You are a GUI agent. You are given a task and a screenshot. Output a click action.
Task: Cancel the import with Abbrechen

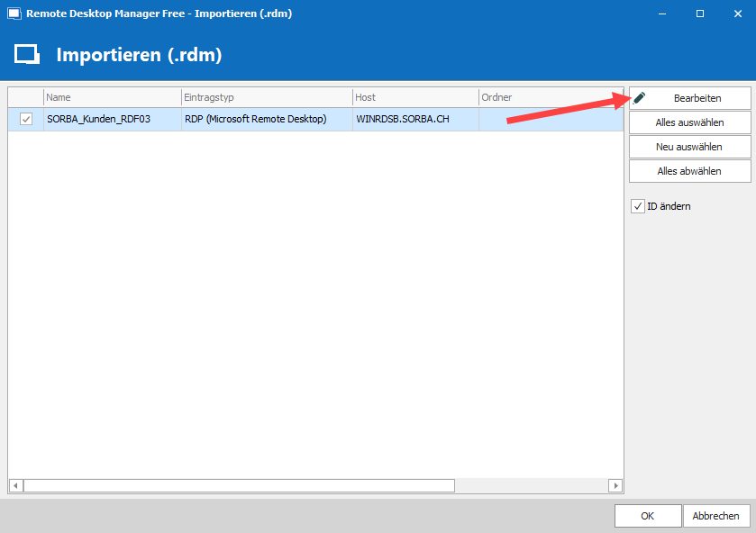coord(716,516)
